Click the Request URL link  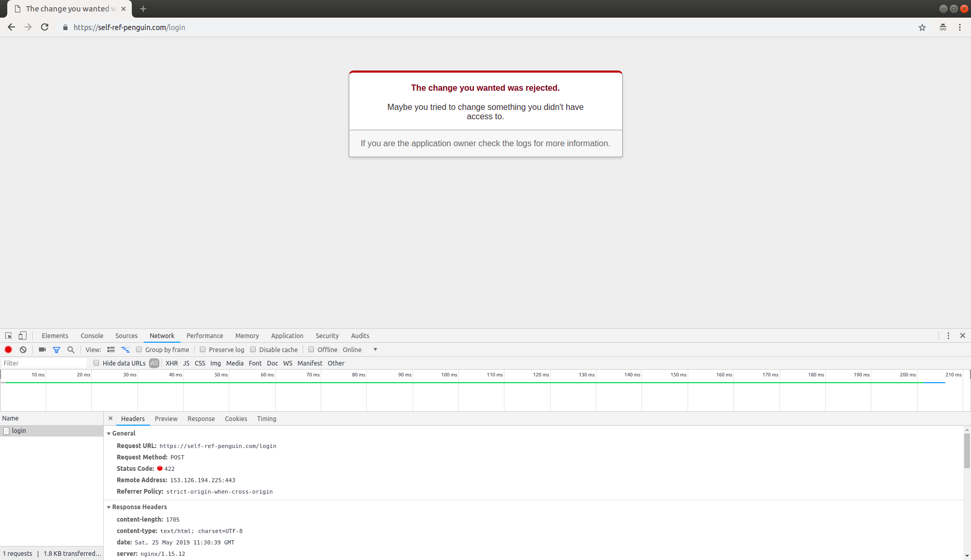[218, 445]
